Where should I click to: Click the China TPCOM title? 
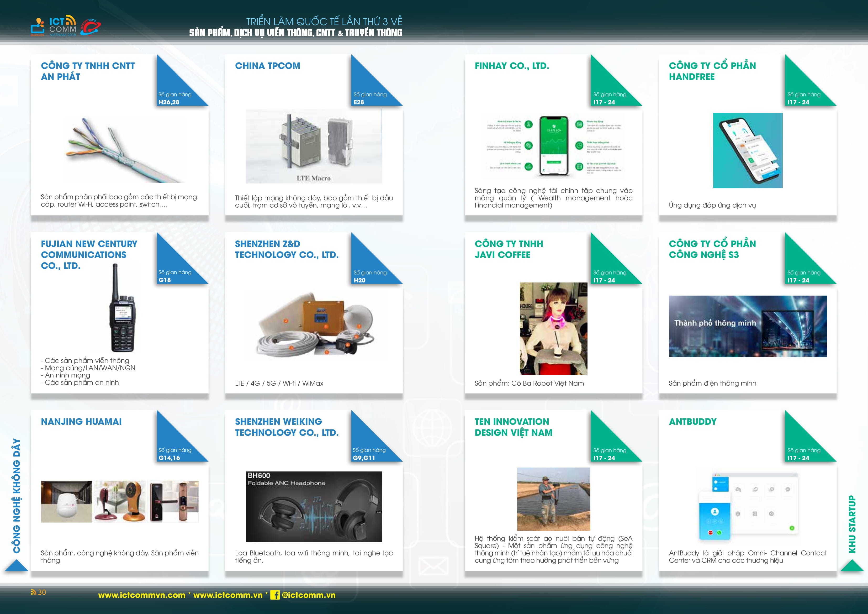(x=268, y=66)
